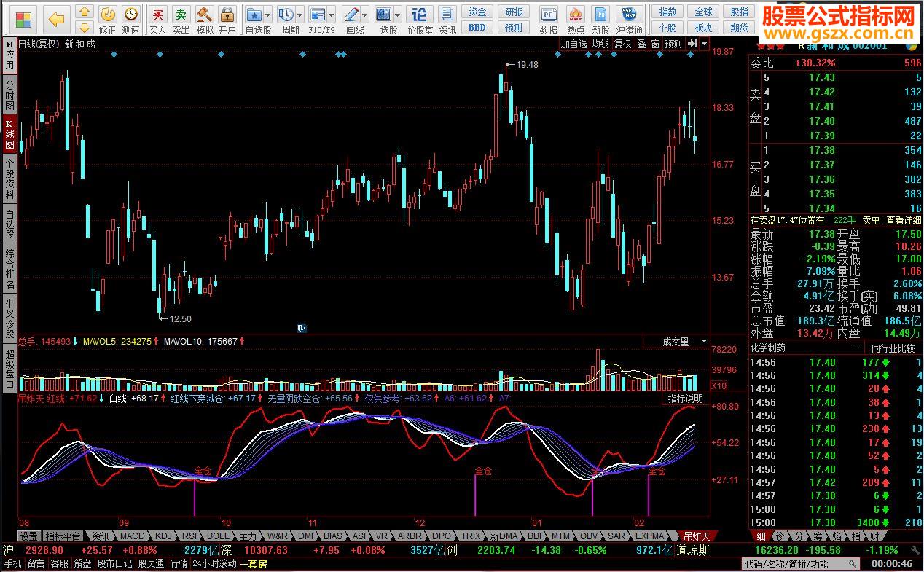Switch to the MACD indicator tab
The width and height of the screenshot is (924, 572).
pos(132,536)
